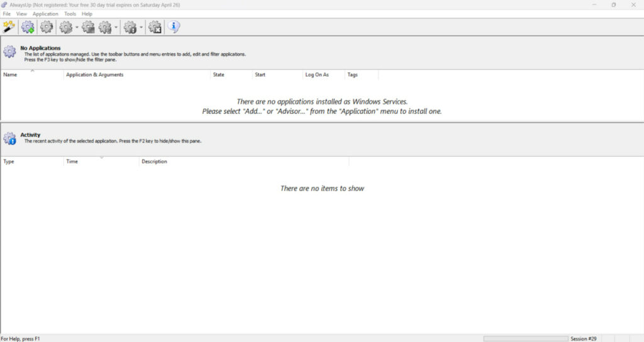Click the 'Session #29' status bar text
Image resolution: width=644 pixels, height=342 pixels.
tap(583, 339)
